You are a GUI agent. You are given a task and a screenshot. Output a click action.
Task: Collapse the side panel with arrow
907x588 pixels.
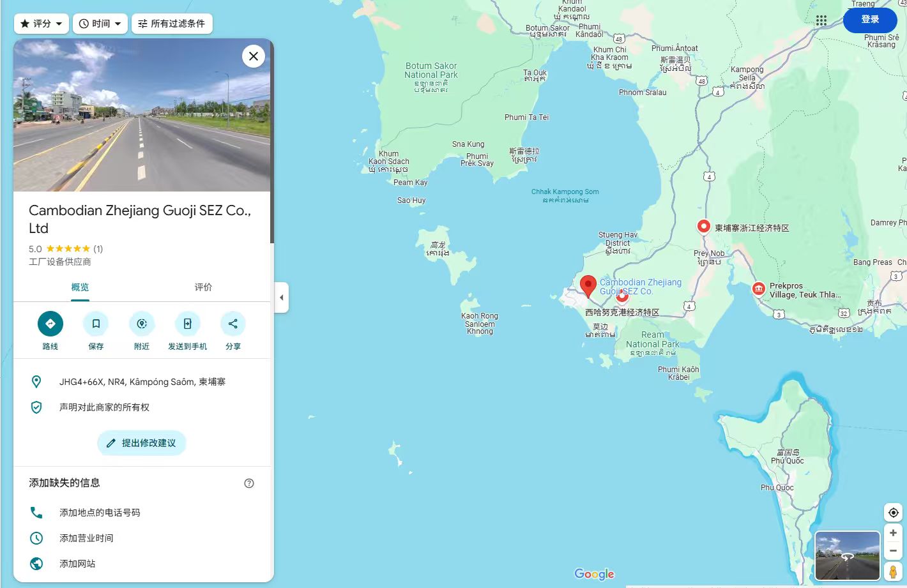282,298
